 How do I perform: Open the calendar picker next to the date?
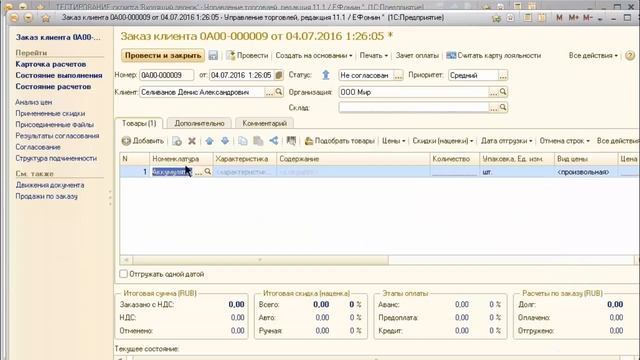[x=279, y=75]
